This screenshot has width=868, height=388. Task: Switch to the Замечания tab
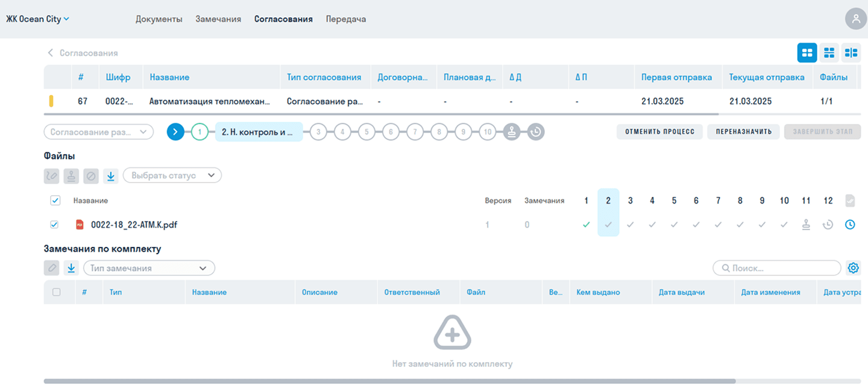[x=218, y=19]
